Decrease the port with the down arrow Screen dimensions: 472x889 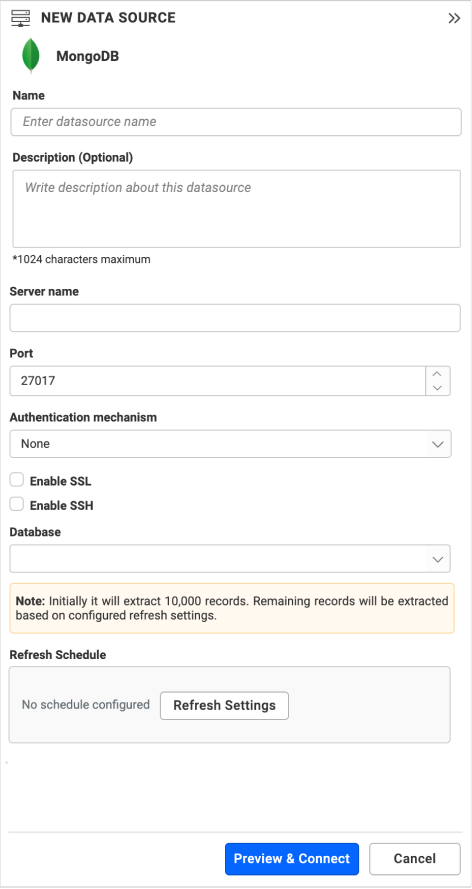pyautogui.click(x=437, y=388)
